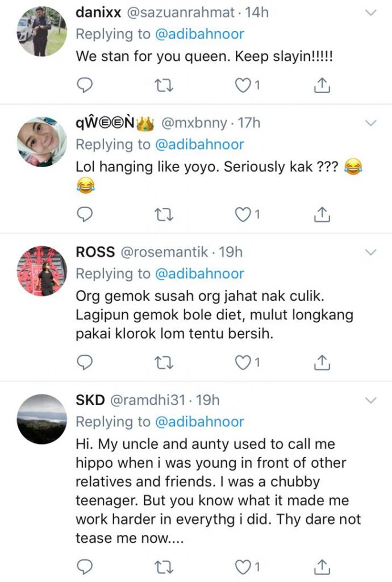This screenshot has height=582, width=392.
Task: Open SKD's landscape avatar
Action: [43, 419]
